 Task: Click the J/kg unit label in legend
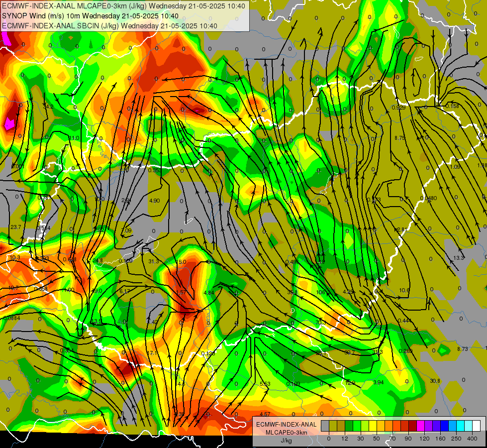click(x=286, y=441)
